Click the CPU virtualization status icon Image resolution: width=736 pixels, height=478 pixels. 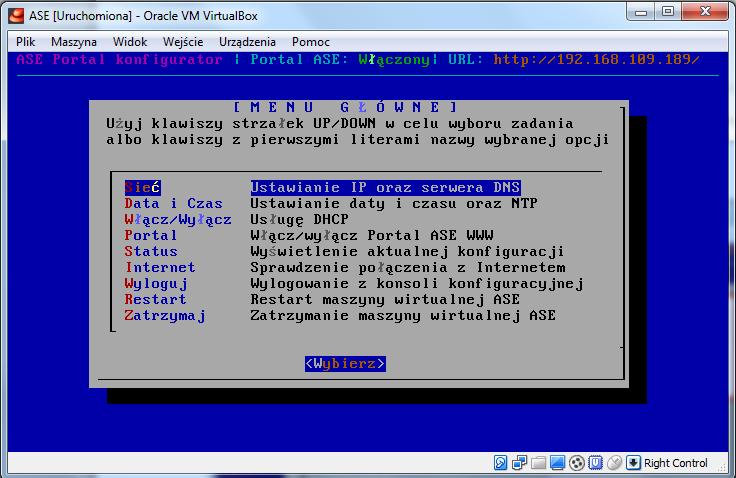tap(595, 463)
